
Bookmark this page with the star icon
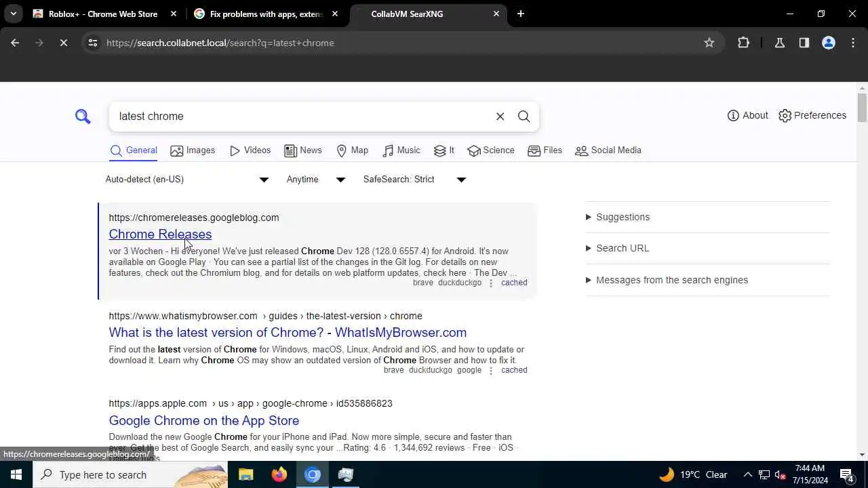pyautogui.click(x=709, y=43)
